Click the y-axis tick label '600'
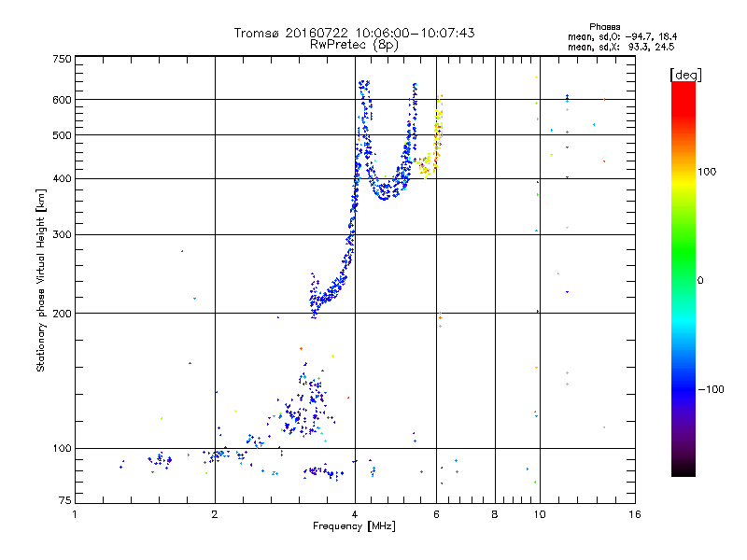 pos(62,100)
